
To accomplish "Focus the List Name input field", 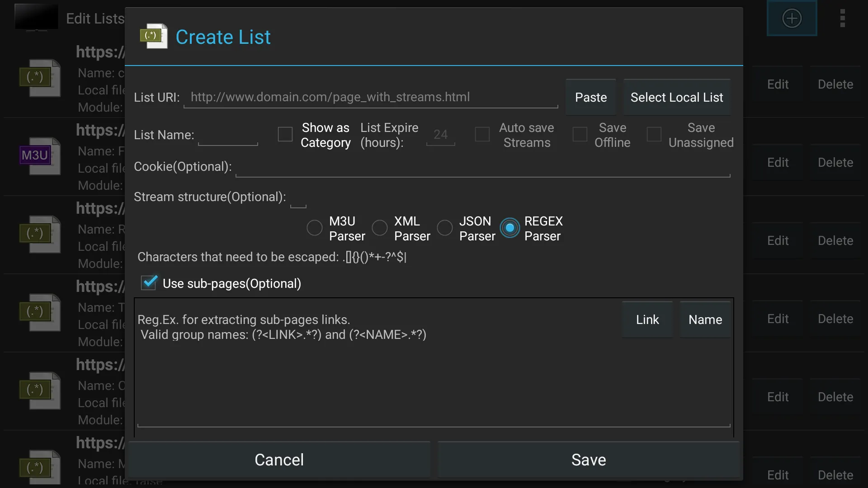I will [228, 135].
